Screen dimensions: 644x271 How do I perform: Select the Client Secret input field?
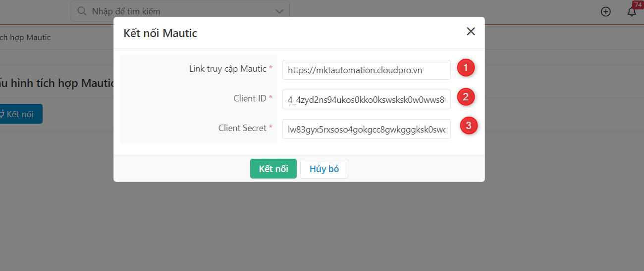367,129
